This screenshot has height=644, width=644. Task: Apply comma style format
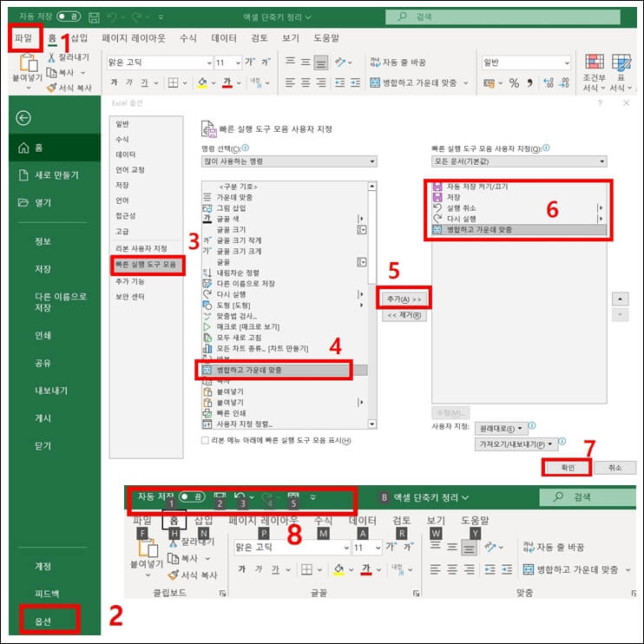[x=529, y=83]
